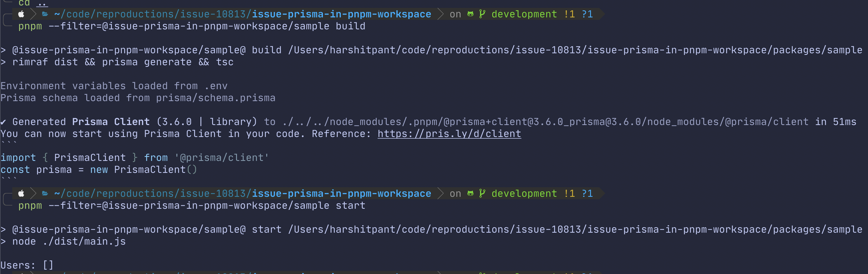This screenshot has height=274, width=868.
Task: Open the https://pris.ly/d/client link
Action: pos(449,134)
